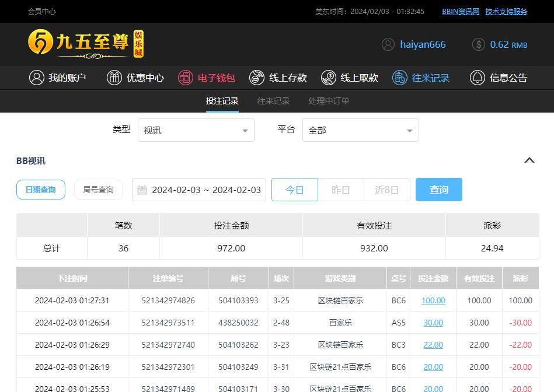Open the 类型 dropdown showing 视讯
This screenshot has height=392, width=554.
(196, 130)
